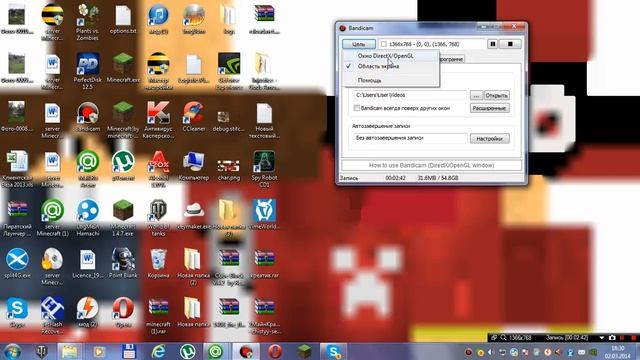Open Internet Explorer from the taskbar

(x=158, y=351)
